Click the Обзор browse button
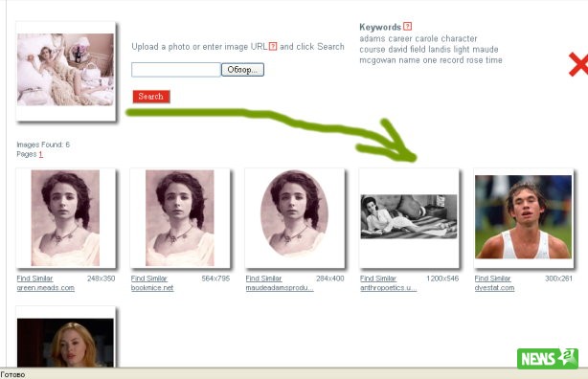 point(242,70)
